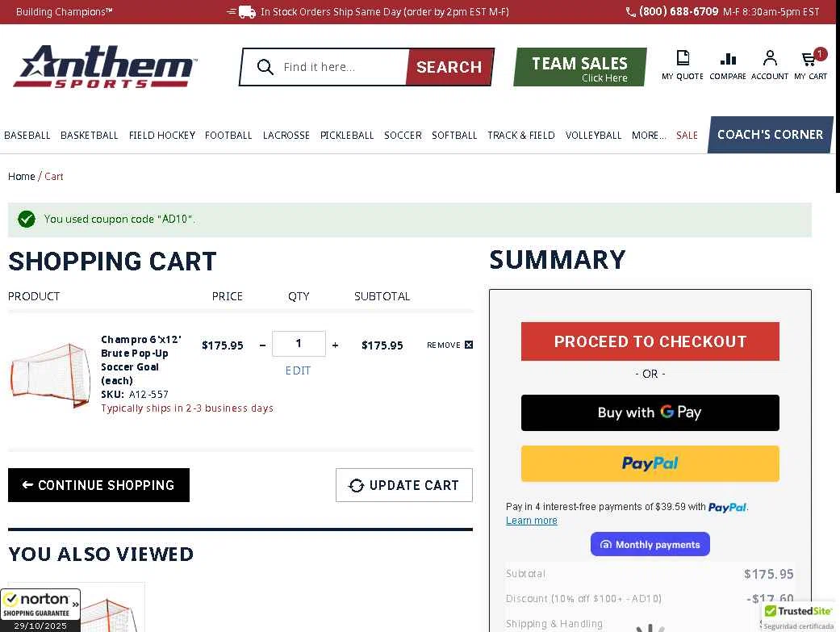Open the Softball menu
This screenshot has width=840, height=632.
454,135
